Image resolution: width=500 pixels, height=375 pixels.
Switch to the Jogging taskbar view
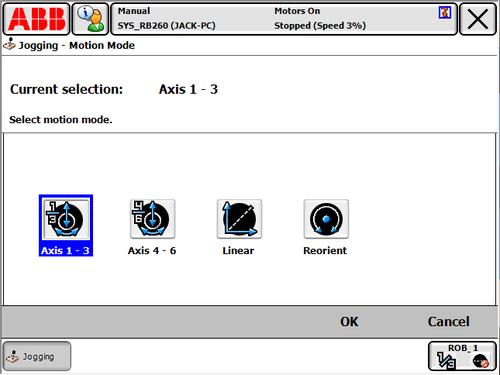(x=37, y=356)
